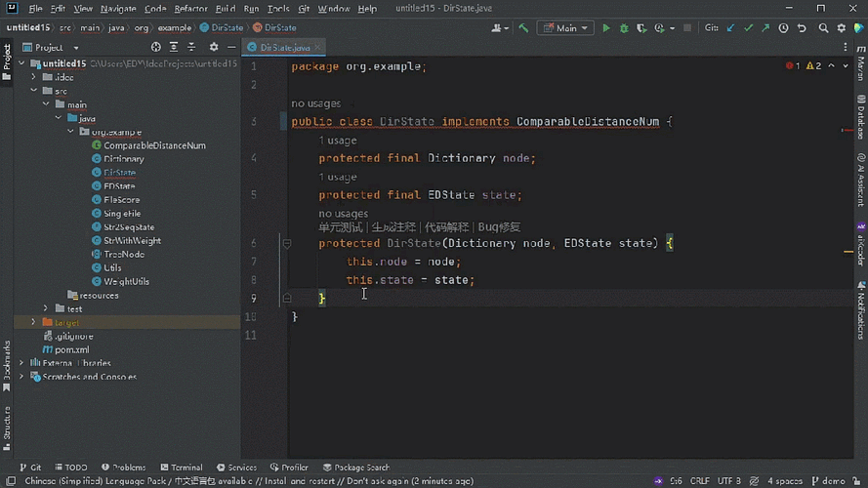Click UTF-8 encoding in status bar
868x488 pixels.
point(729,481)
